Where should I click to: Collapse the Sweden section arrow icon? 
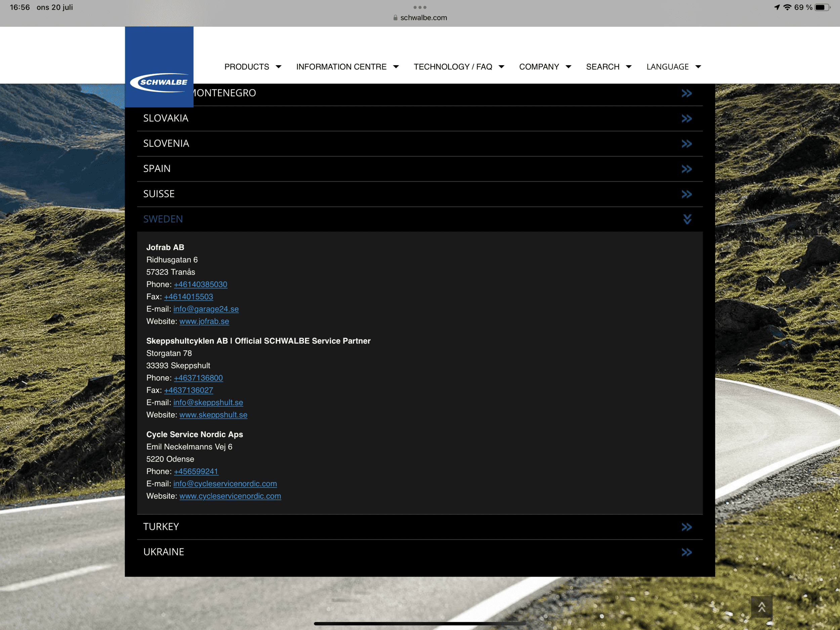(x=687, y=219)
